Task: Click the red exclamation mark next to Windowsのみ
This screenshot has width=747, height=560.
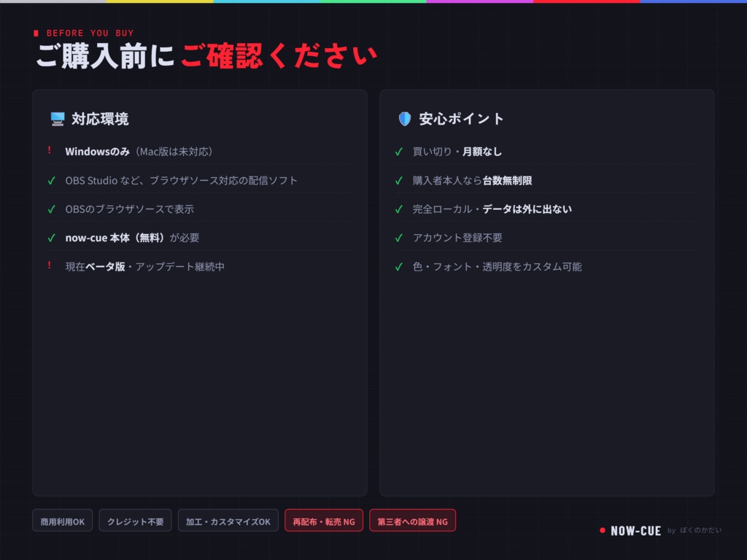Action: [x=50, y=150]
